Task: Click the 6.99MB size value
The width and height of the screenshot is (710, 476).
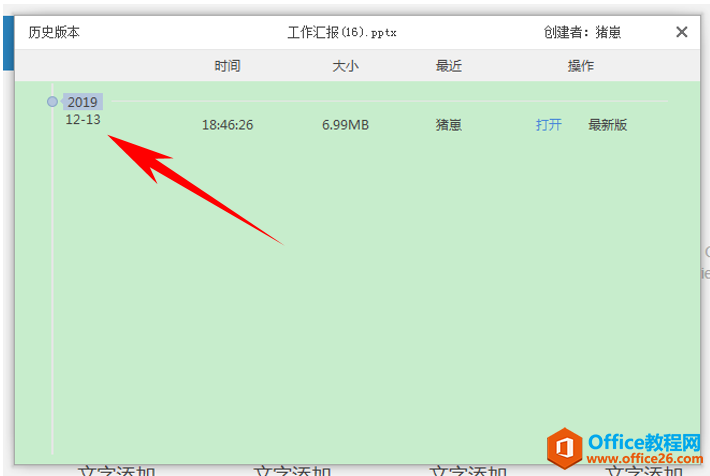Action: tap(345, 125)
